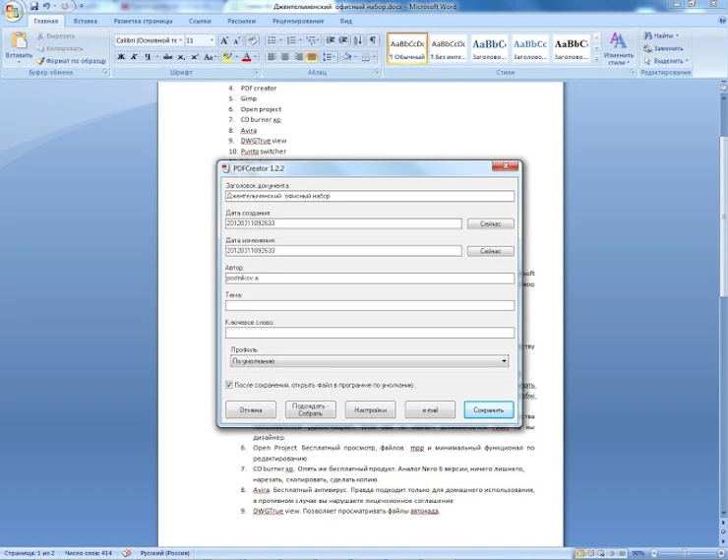Viewport: 728px width, 560px height.
Task: Decrease font size with shrink font icon
Action: (x=237, y=41)
